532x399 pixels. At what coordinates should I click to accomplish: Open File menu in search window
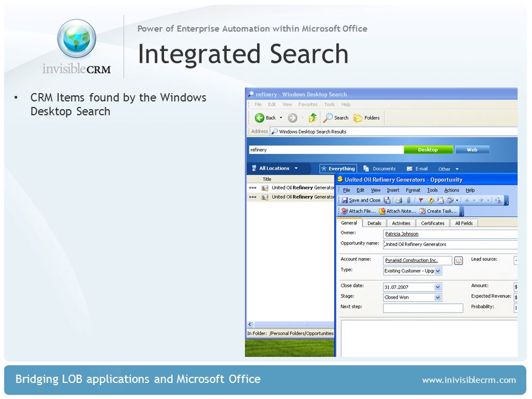coord(258,105)
